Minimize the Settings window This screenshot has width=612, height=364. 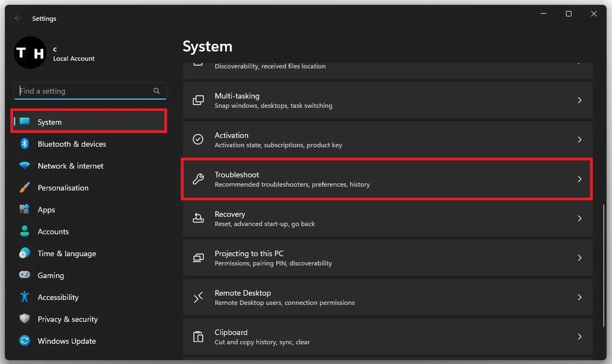pyautogui.click(x=544, y=14)
